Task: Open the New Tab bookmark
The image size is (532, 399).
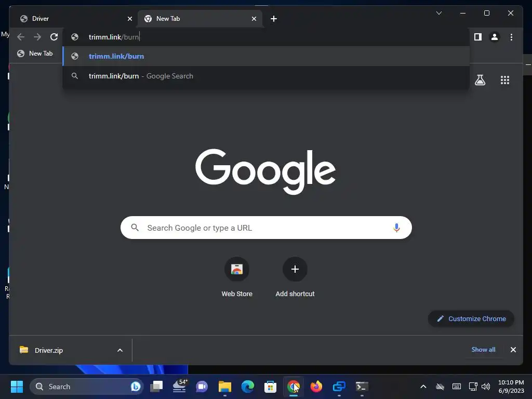Action: tap(35, 54)
